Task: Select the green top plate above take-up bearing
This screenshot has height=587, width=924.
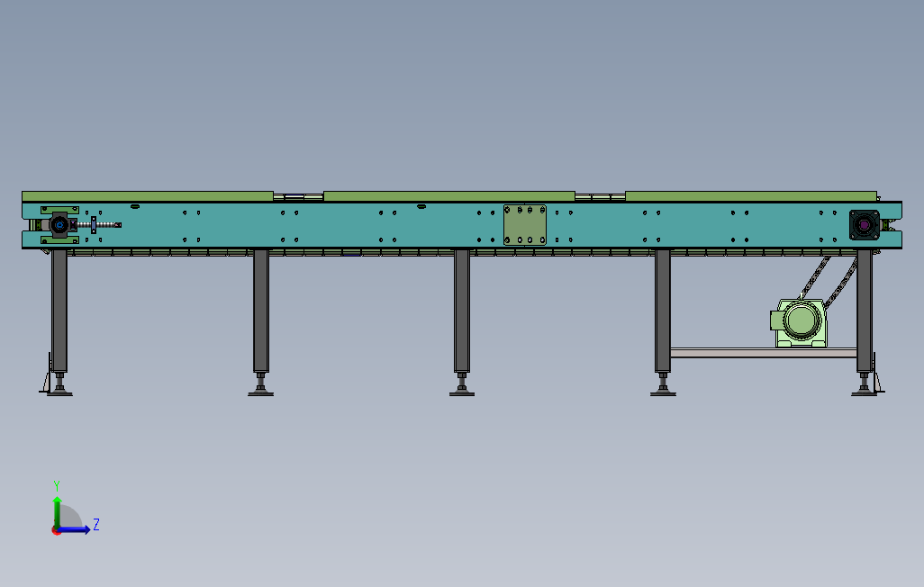Action: coord(148,196)
